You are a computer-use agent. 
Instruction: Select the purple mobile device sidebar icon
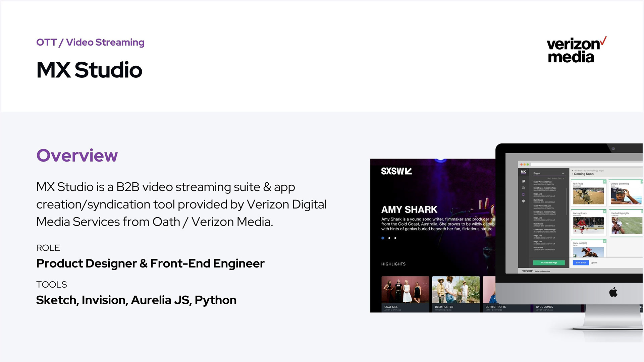click(523, 194)
